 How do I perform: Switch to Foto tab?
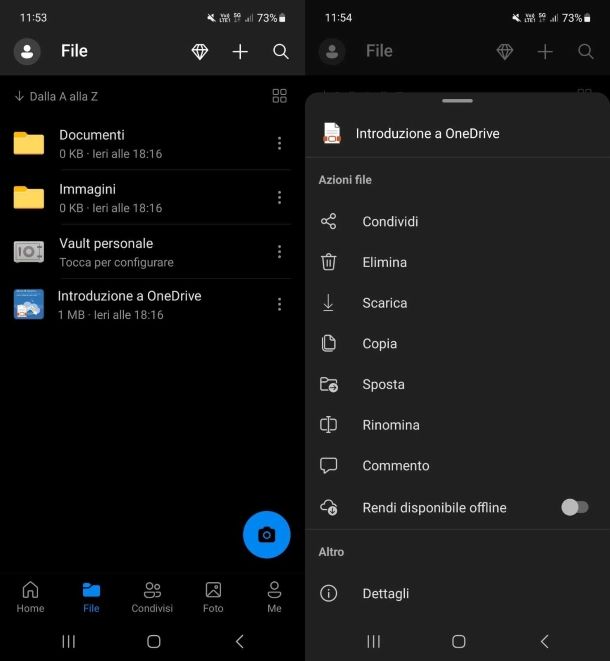[213, 597]
